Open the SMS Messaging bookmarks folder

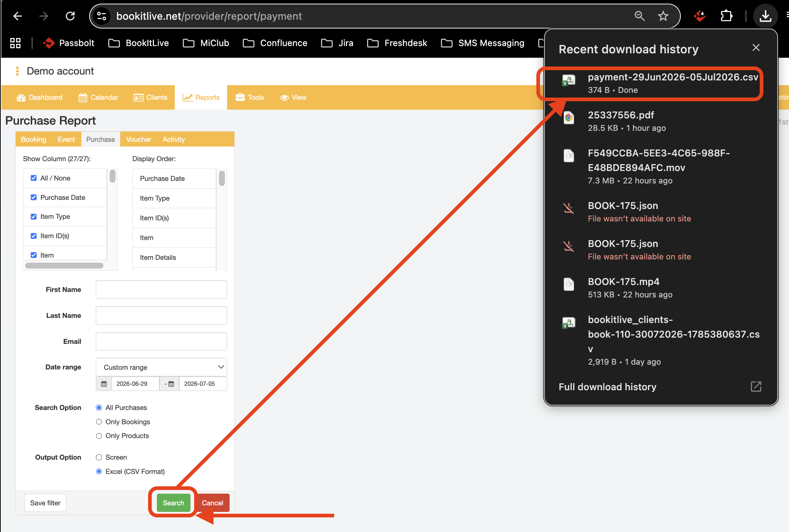pos(483,43)
